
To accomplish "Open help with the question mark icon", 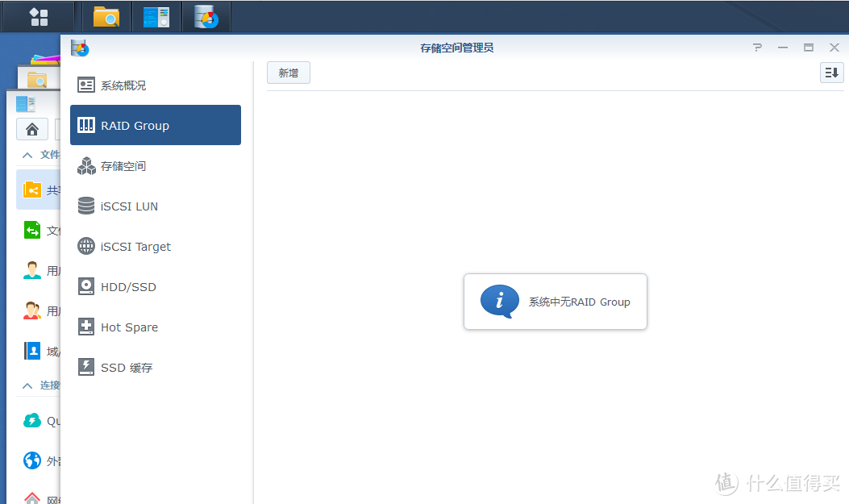I will click(x=758, y=48).
